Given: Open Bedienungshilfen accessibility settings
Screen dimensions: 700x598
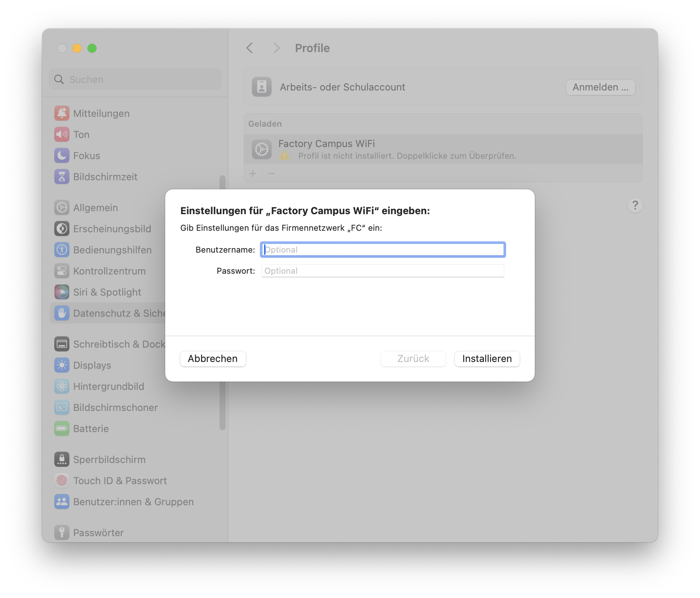Looking at the screenshot, I should click(x=62, y=250).
